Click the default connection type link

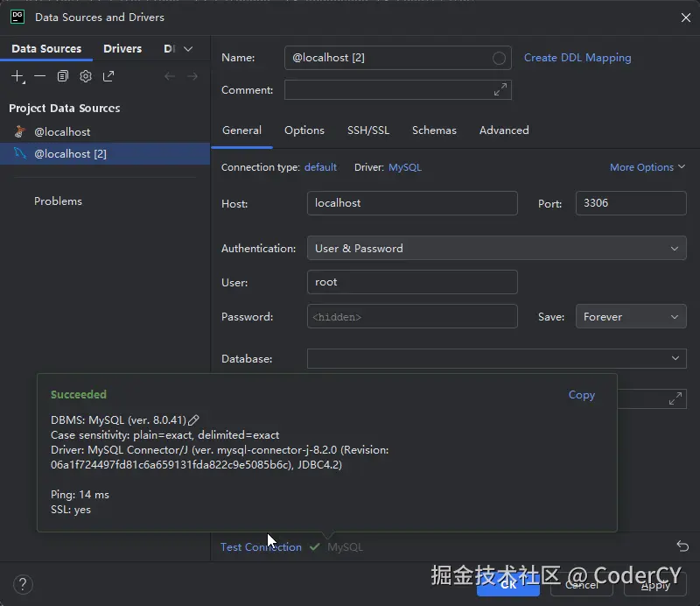click(320, 167)
